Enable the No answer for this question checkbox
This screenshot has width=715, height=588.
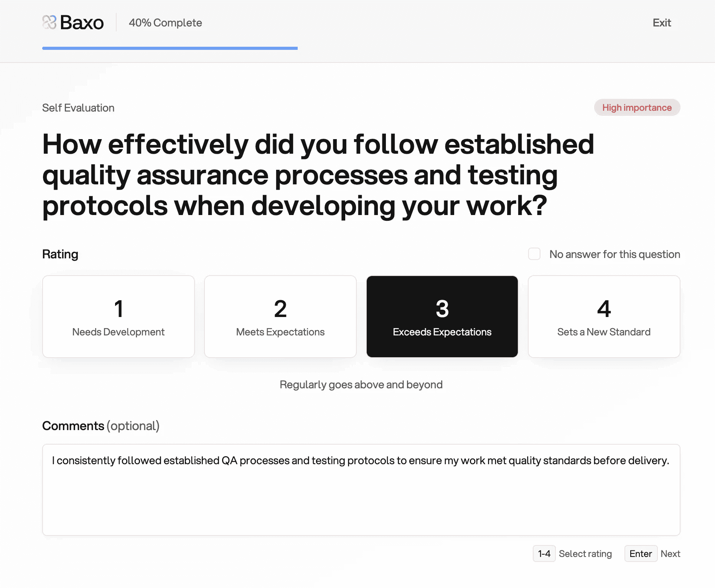click(534, 254)
